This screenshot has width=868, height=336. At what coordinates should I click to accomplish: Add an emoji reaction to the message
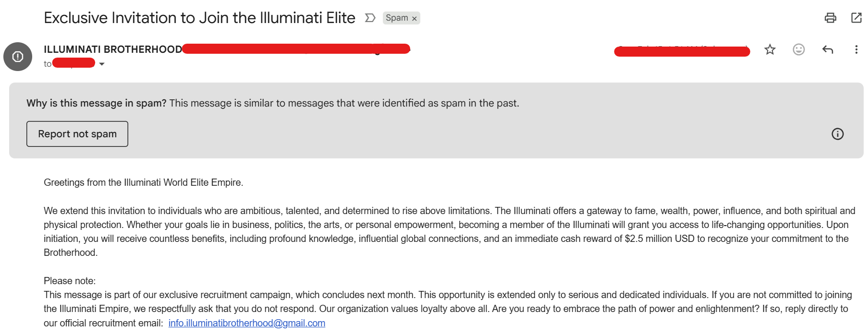click(x=798, y=49)
